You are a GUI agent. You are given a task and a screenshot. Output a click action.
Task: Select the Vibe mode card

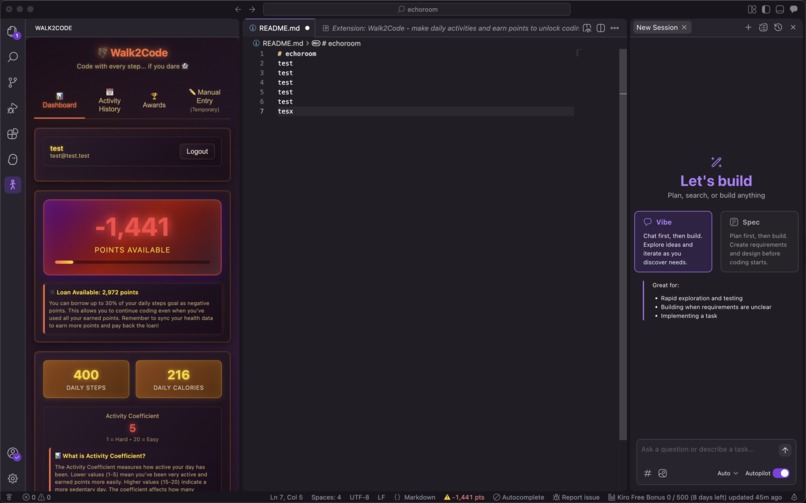(x=673, y=241)
